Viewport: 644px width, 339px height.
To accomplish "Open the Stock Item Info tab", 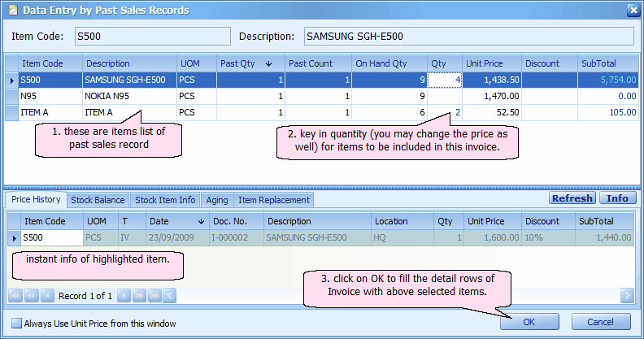I will pos(165,200).
